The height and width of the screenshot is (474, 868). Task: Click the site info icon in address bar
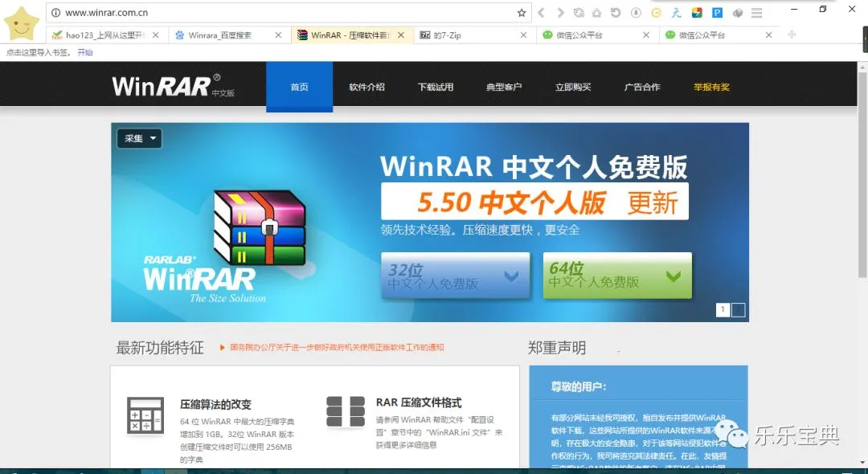(x=56, y=13)
